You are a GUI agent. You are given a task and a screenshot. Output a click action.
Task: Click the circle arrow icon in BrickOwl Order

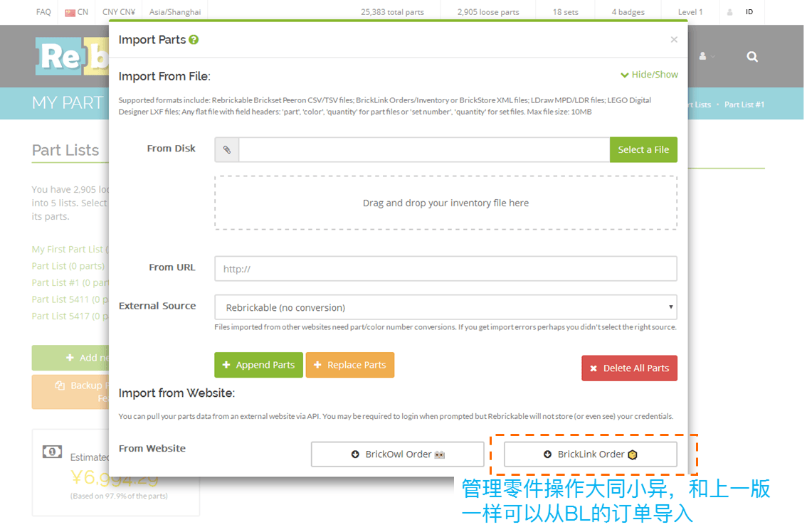click(355, 454)
